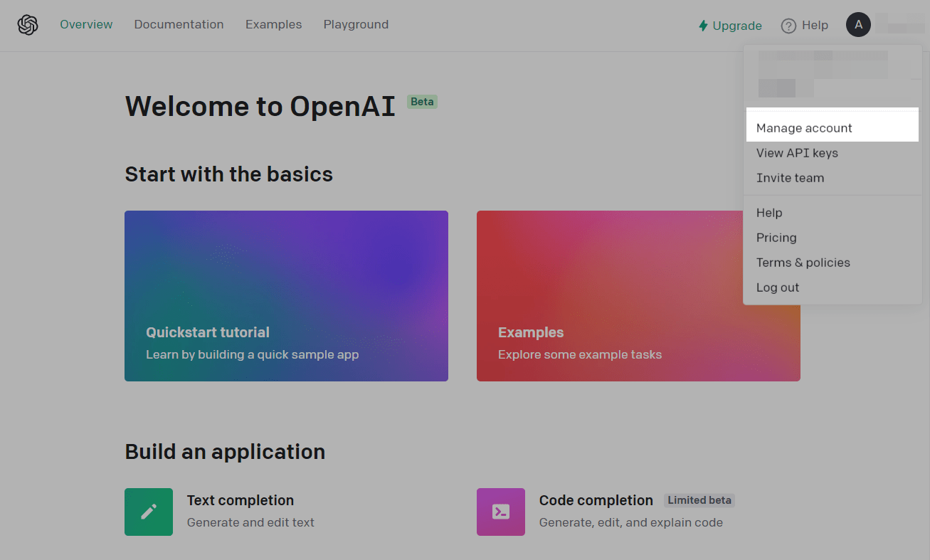Click the Upgrade lightning bolt icon
Image resolution: width=930 pixels, height=560 pixels.
[x=703, y=26]
